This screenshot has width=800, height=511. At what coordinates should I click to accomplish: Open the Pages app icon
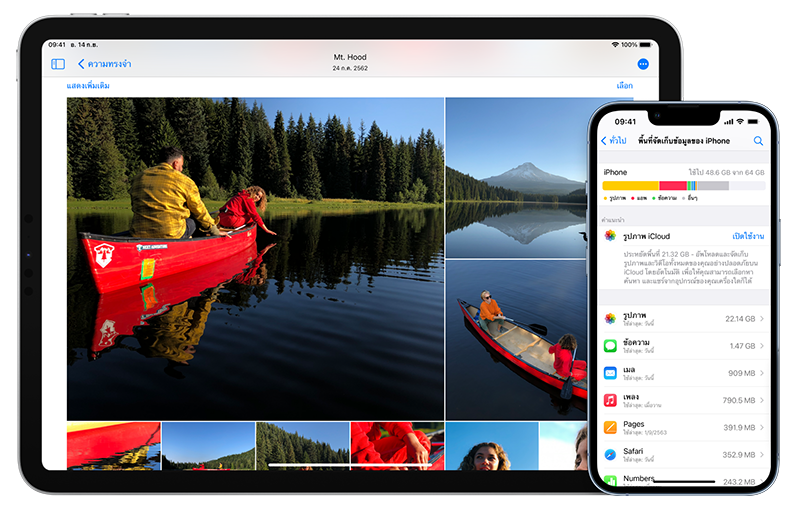click(610, 427)
